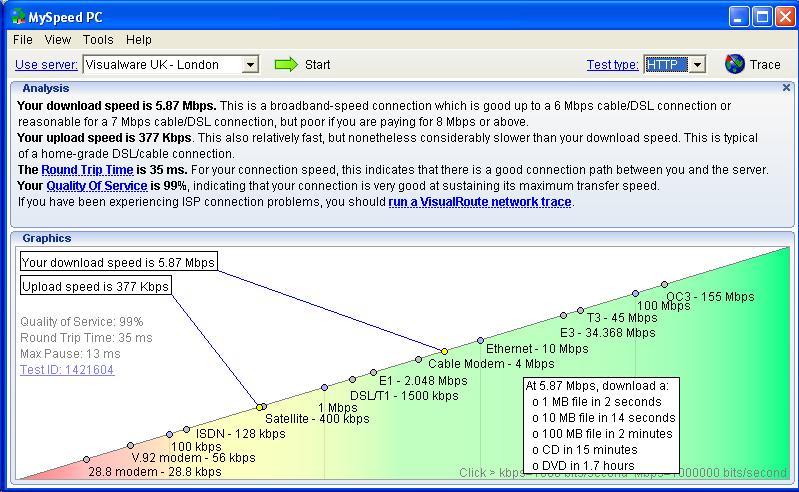Expand the server dropdown arrow
The width and height of the screenshot is (799, 492).
tap(250, 65)
